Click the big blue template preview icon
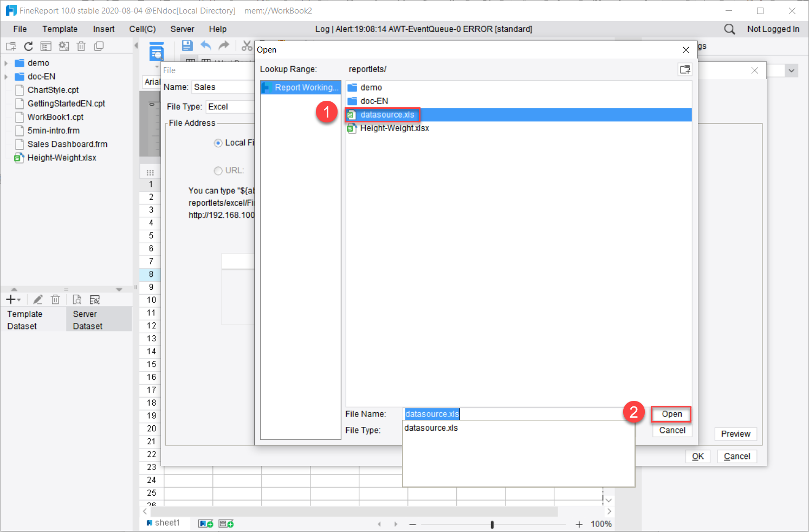This screenshot has width=809, height=532. point(157,52)
